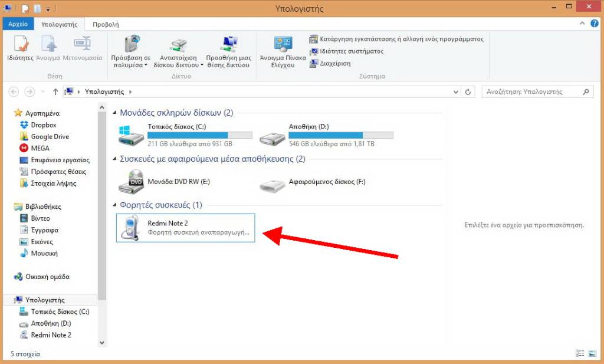Open the Help question mark icon

pos(595,24)
